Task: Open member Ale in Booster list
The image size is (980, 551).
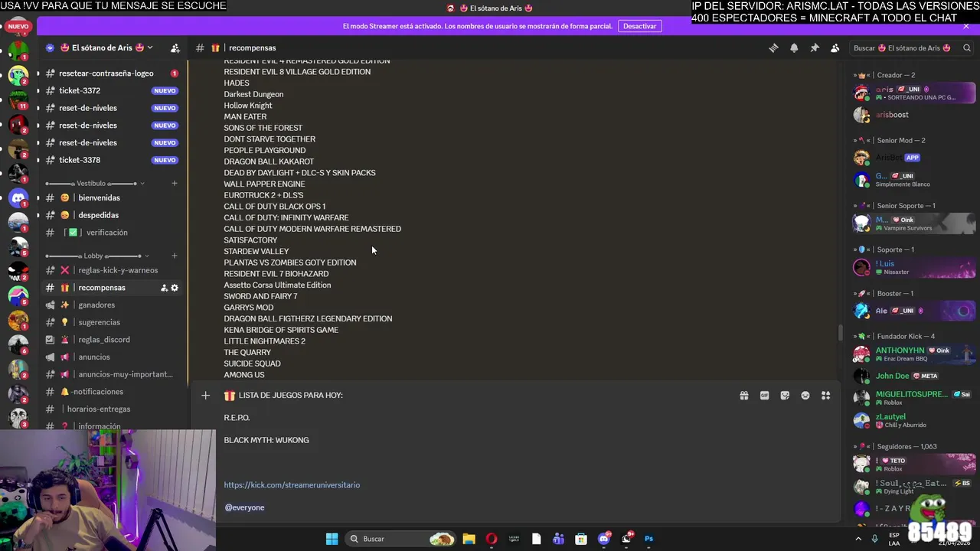Action: click(x=914, y=311)
